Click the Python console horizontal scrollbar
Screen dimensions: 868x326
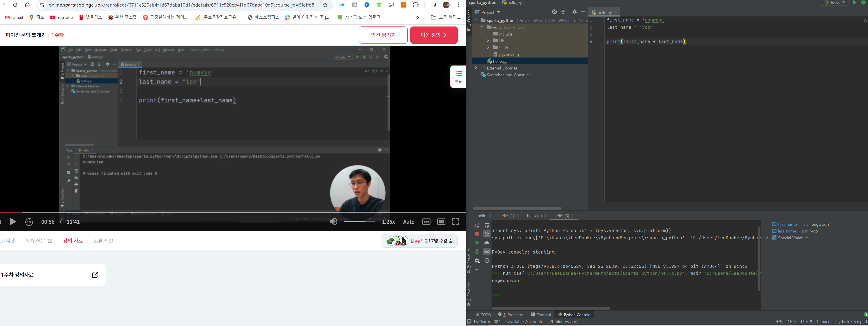pyautogui.click(x=551, y=308)
